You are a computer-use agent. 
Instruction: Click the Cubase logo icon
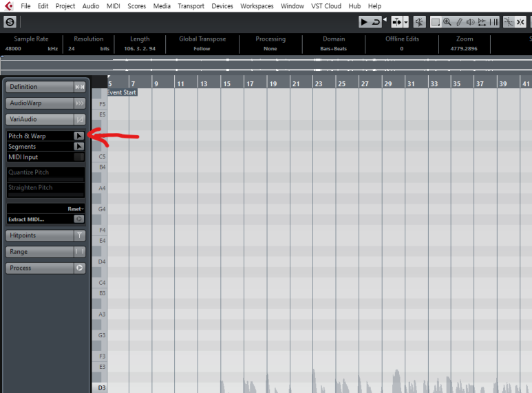(x=9, y=6)
